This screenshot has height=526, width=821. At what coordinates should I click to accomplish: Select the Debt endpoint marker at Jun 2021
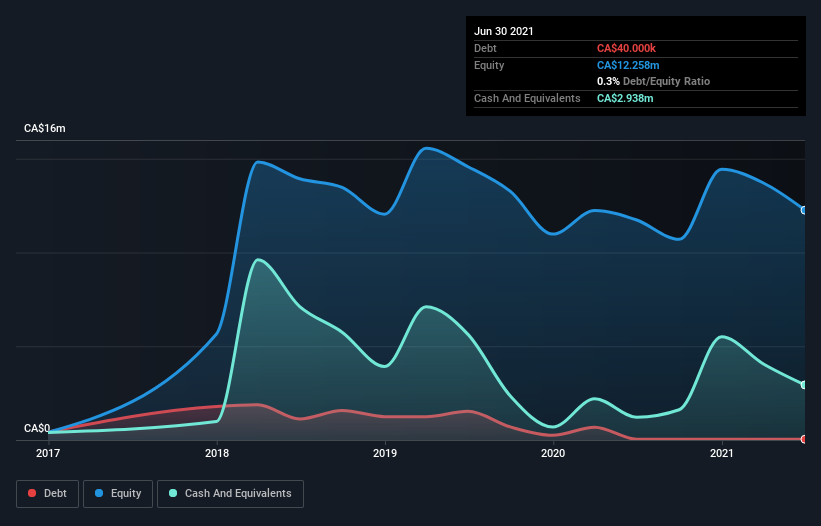pos(804,439)
